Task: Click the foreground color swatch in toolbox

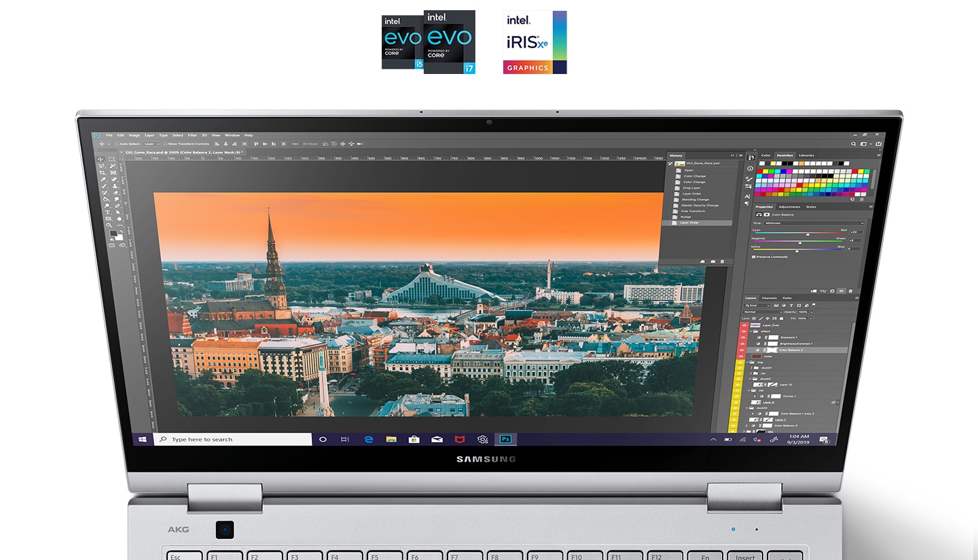Action: [x=113, y=234]
